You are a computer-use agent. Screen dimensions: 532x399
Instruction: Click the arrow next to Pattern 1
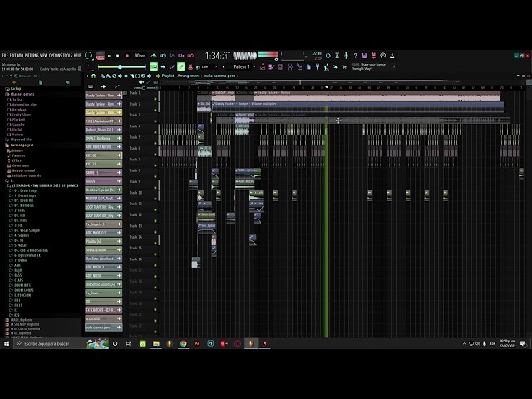click(254, 66)
